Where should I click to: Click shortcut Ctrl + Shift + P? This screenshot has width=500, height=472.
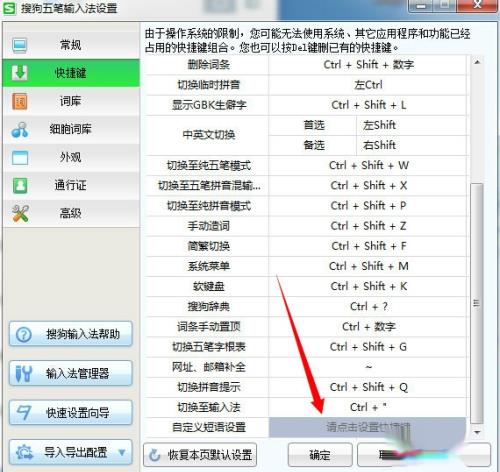tap(368, 206)
